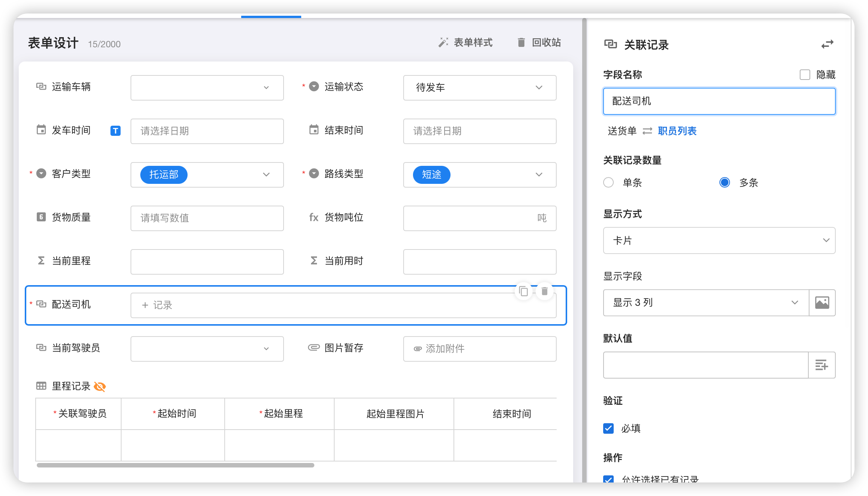
Task: Select the 单条 radio option
Action: coord(608,183)
